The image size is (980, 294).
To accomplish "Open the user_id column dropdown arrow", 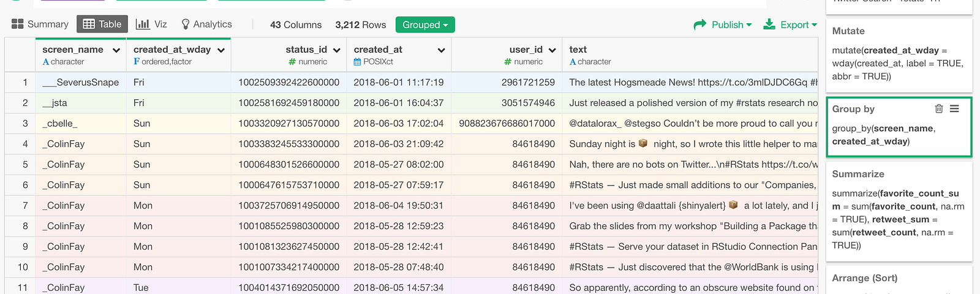I will (552, 50).
